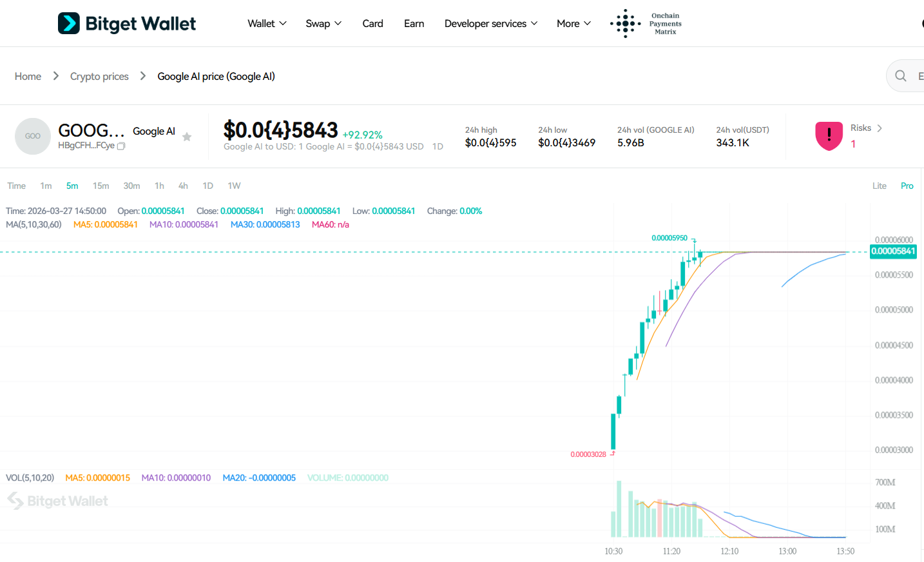Select the Card menu item
The width and height of the screenshot is (924, 562).
372,23
